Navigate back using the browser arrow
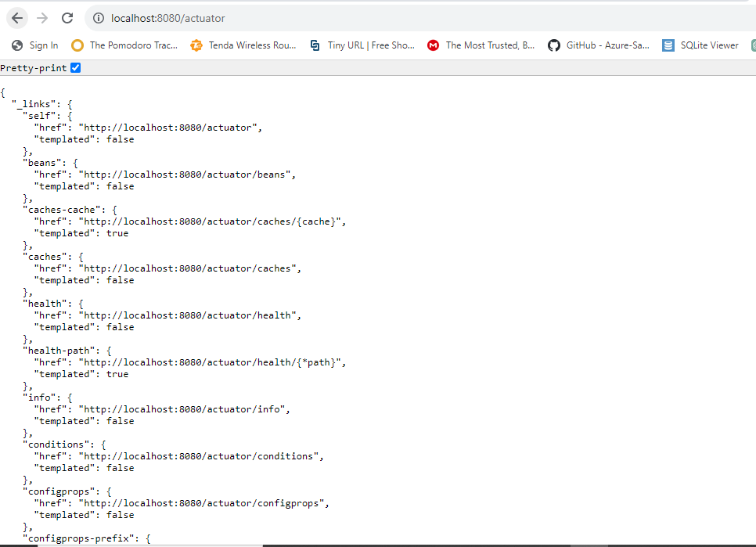 click(x=16, y=17)
